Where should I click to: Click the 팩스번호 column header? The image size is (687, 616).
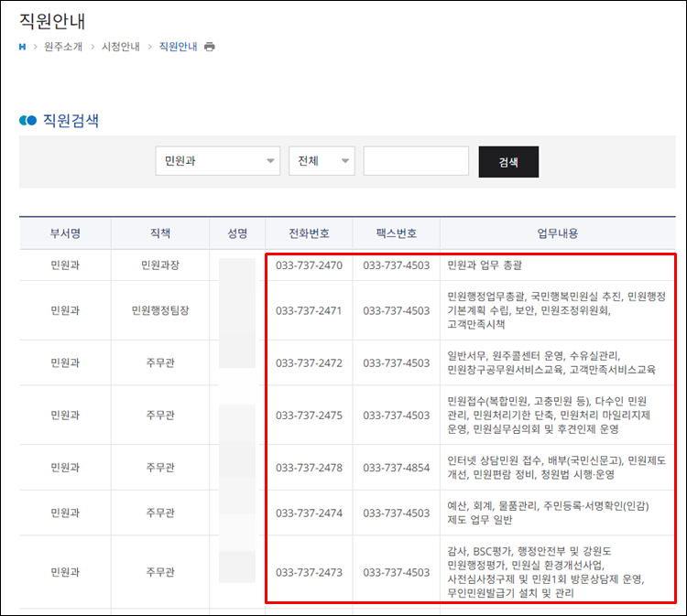(x=397, y=233)
